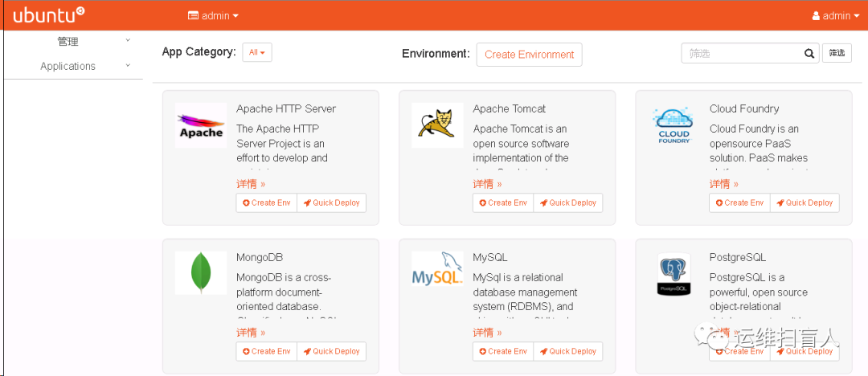The width and height of the screenshot is (868, 376).
Task: Click the magnifier icon in search box
Action: click(x=809, y=54)
